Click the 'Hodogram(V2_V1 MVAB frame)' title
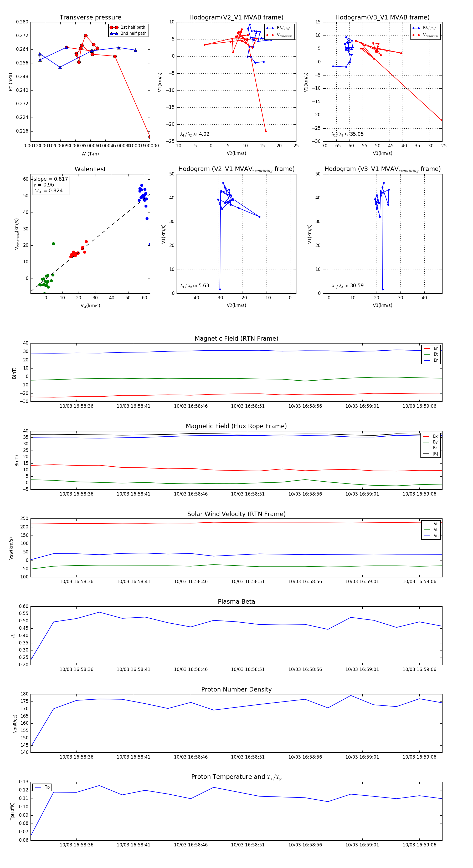The image size is (473, 868). 236,18
